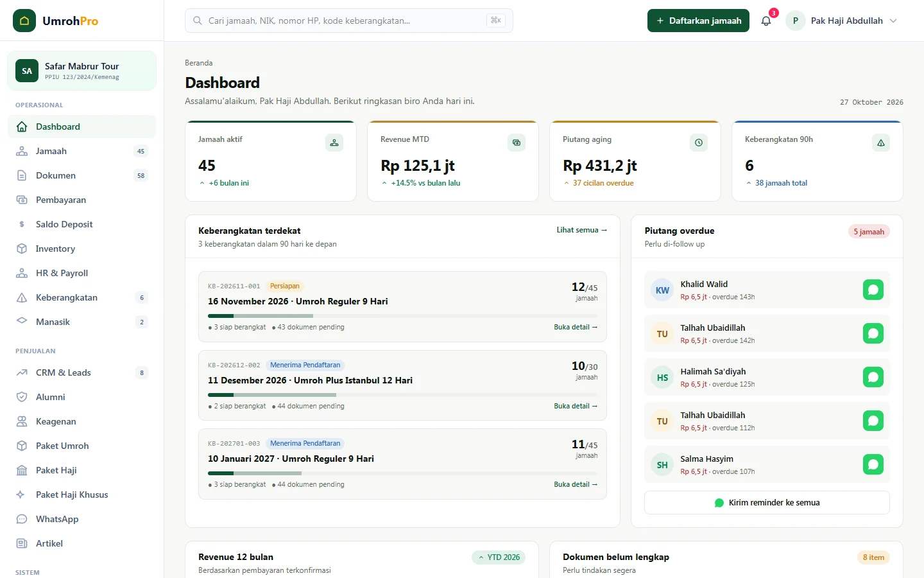Click the search magnifier icon
This screenshot has height=578, width=924.
point(198,21)
